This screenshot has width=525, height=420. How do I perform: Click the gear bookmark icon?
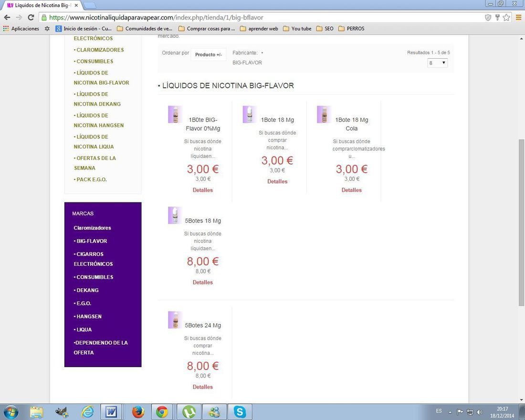coord(47,29)
